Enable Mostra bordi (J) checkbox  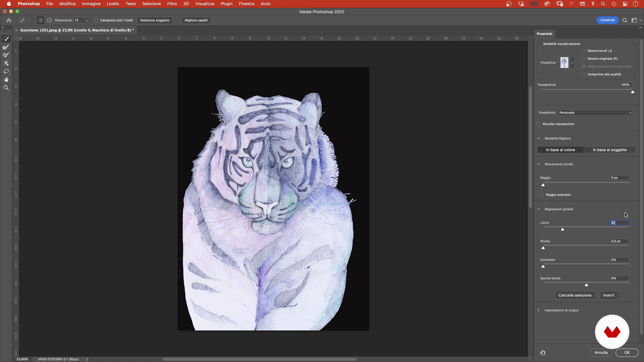584,51
